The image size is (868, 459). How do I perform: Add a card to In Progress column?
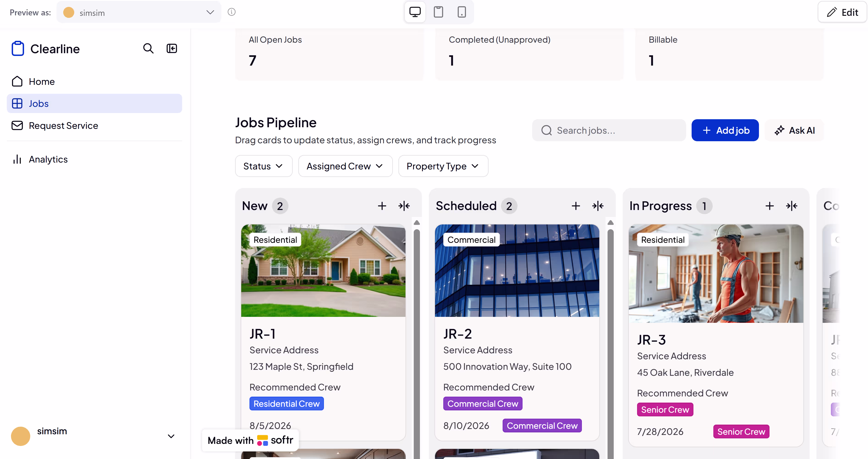pos(770,206)
